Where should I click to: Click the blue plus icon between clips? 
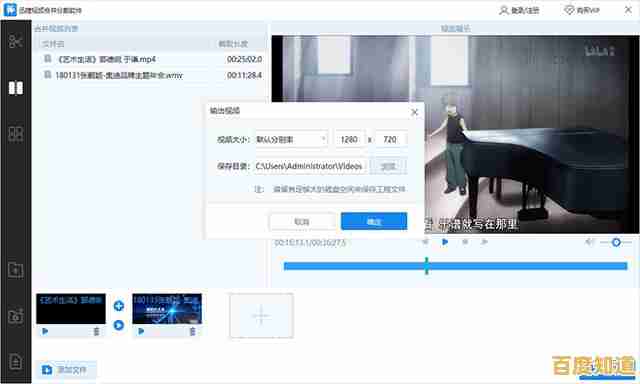(x=119, y=306)
